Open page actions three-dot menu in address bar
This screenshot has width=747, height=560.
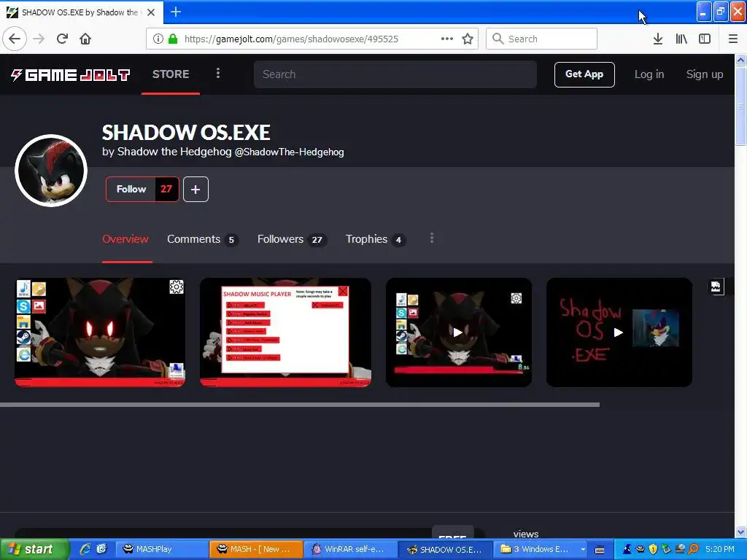click(447, 39)
